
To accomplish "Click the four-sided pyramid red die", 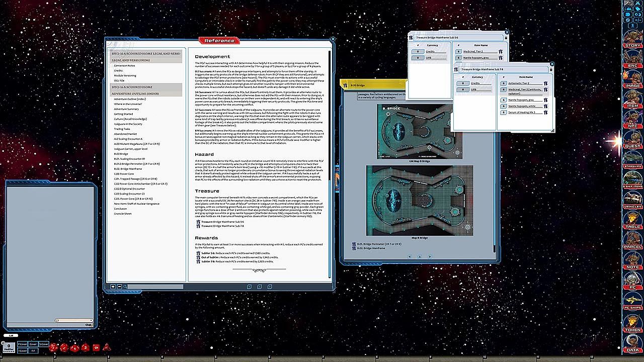I will point(106,347).
